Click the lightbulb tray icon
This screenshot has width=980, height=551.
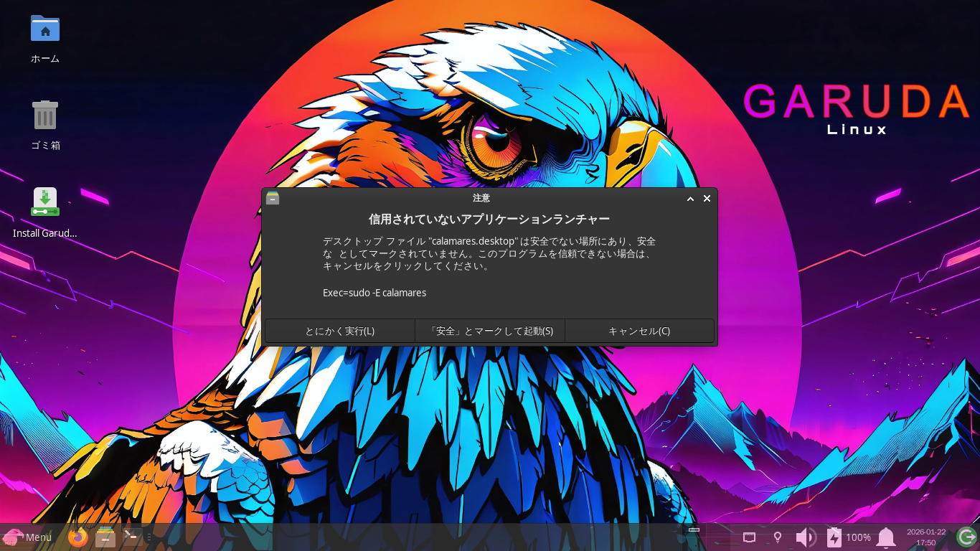(777, 537)
